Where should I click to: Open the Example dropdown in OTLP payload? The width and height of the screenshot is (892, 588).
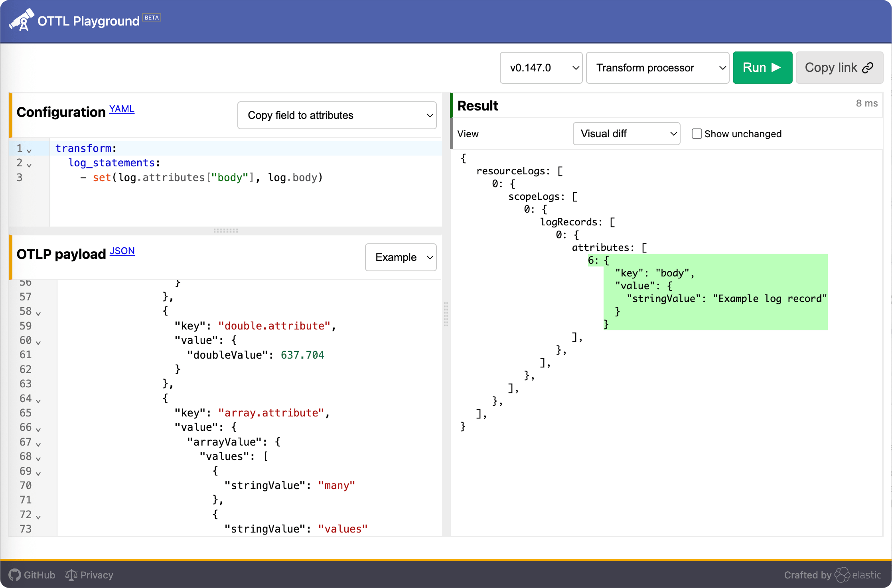point(401,257)
